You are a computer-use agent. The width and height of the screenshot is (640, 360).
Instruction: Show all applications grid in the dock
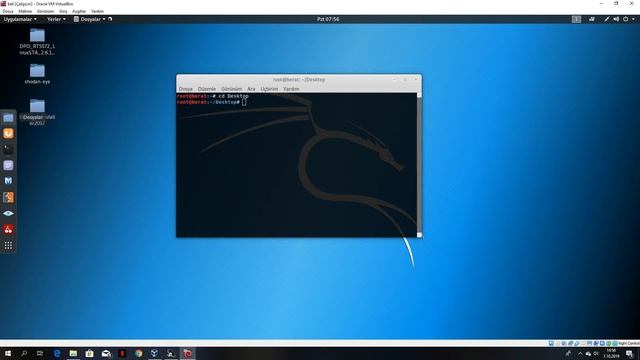point(8,245)
